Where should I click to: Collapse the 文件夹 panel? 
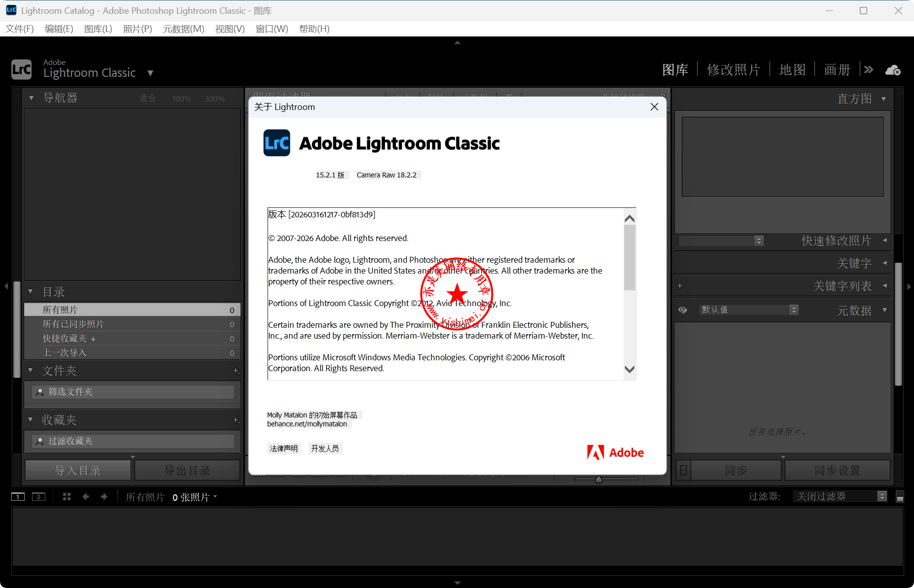pos(30,370)
